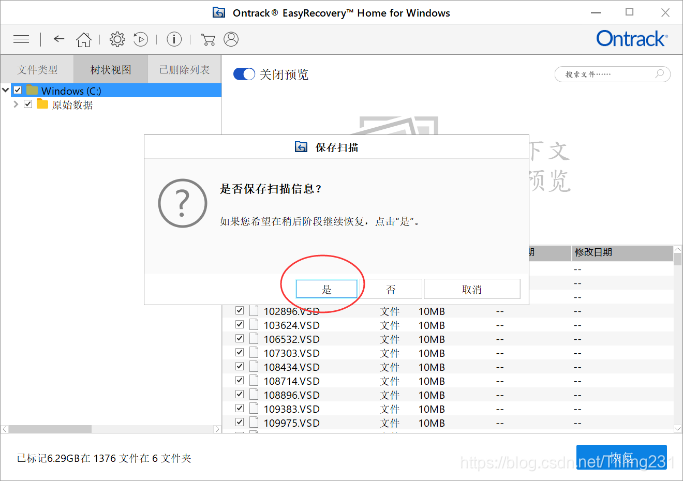The width and height of the screenshot is (683, 481).
Task: Select the 原始数据 tree item
Action: (72, 105)
